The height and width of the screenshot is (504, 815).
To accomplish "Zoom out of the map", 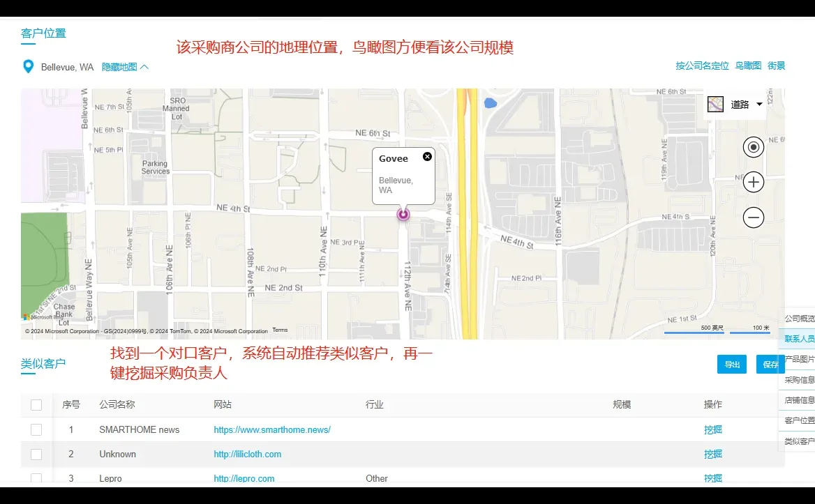I will [x=753, y=217].
